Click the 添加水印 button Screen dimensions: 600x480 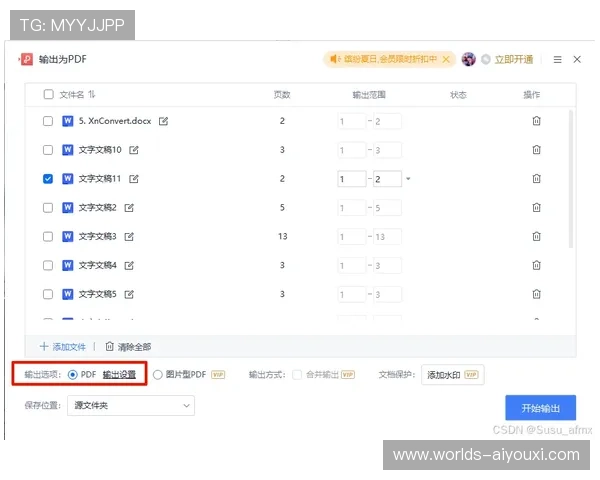(452, 374)
